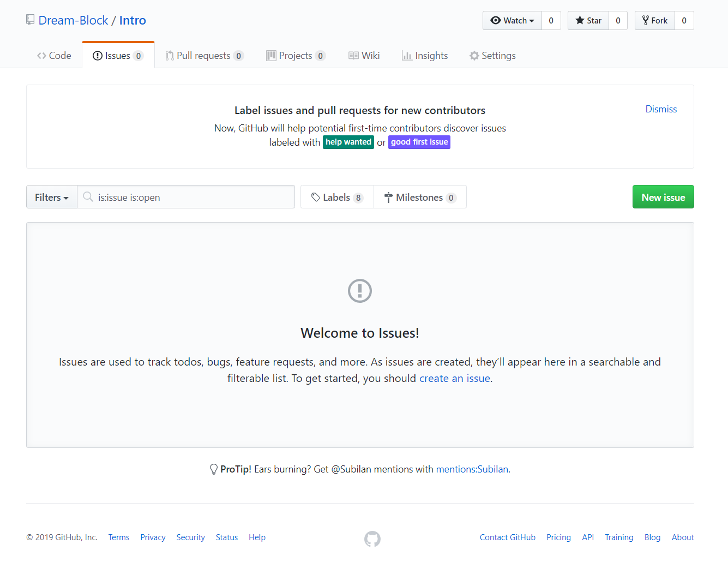728x586 pixels.
Task: Expand the Filters dropdown
Action: click(51, 197)
